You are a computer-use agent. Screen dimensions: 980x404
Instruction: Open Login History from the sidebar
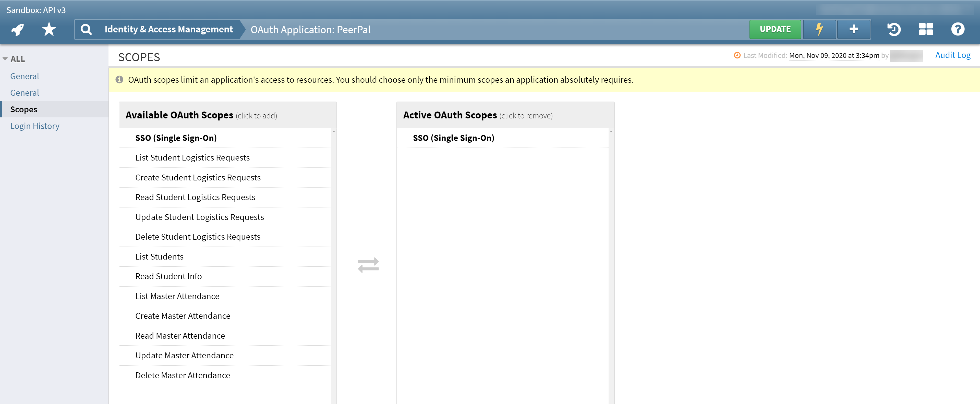tap(35, 126)
